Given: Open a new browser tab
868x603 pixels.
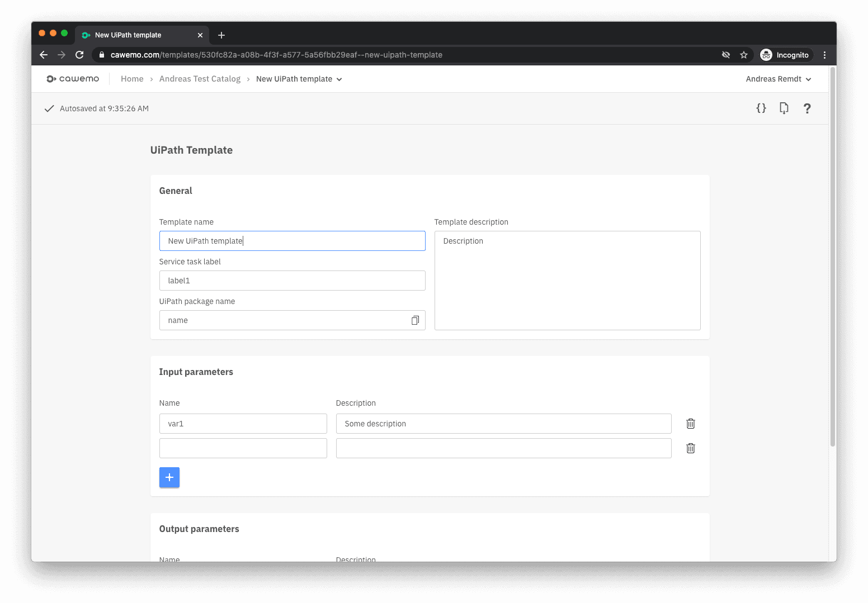Looking at the screenshot, I should [x=221, y=35].
